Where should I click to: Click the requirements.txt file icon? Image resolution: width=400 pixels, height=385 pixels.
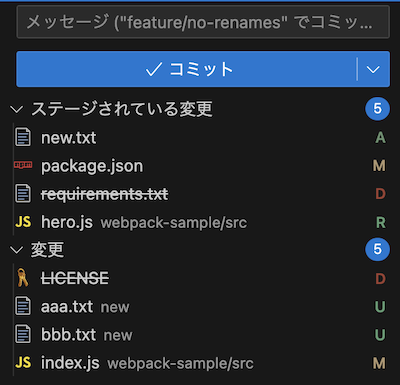pyautogui.click(x=23, y=194)
